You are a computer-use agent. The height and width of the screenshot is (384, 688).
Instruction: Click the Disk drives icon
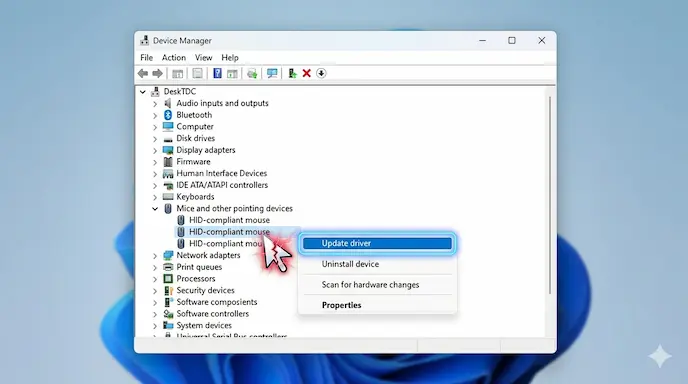pyautogui.click(x=168, y=139)
